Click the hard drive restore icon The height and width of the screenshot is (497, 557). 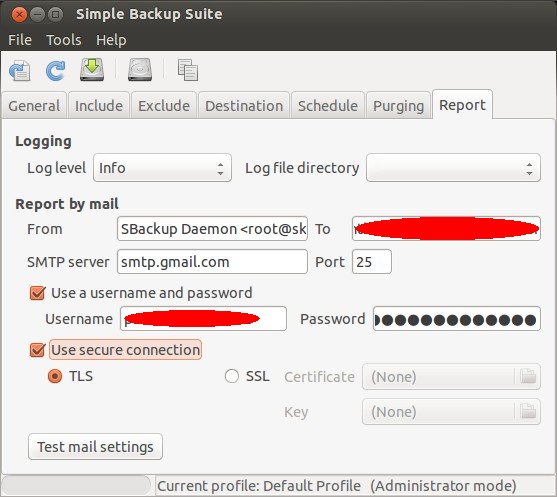(140, 70)
